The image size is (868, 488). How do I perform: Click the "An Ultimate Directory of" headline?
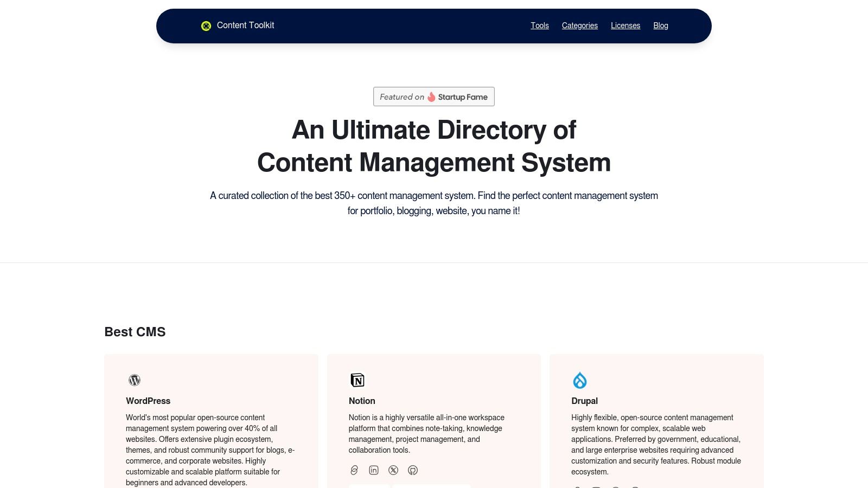point(434,130)
